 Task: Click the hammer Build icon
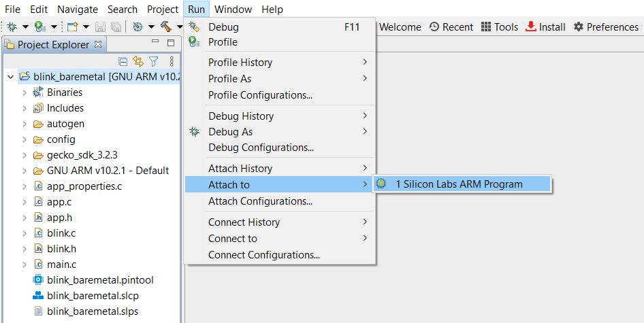point(165,27)
